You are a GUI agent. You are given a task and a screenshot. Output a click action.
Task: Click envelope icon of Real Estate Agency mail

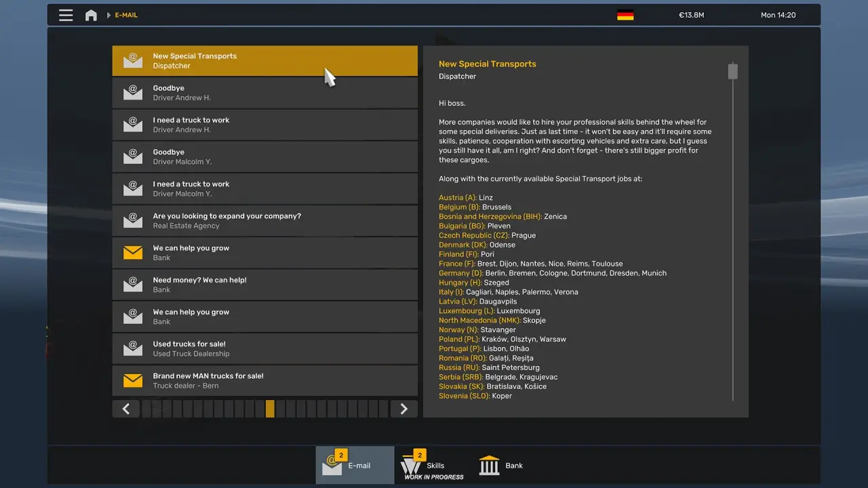click(x=133, y=221)
